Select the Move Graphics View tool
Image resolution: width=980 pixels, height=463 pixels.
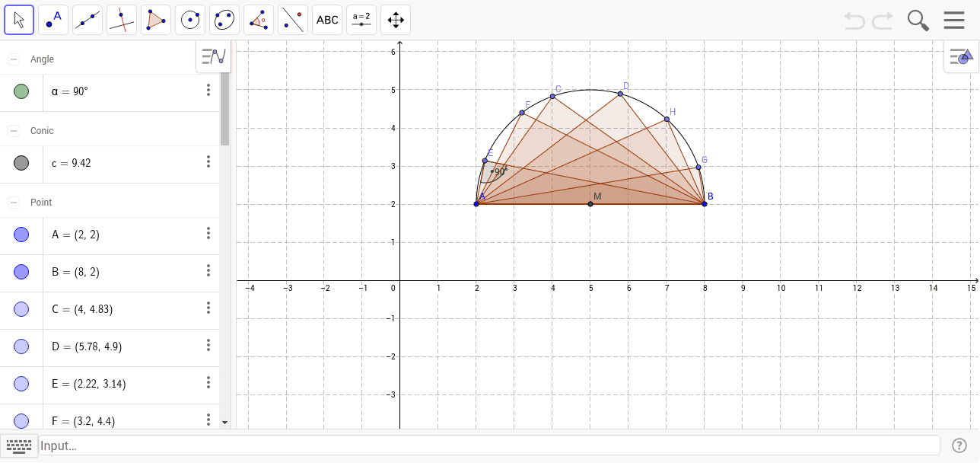[396, 20]
